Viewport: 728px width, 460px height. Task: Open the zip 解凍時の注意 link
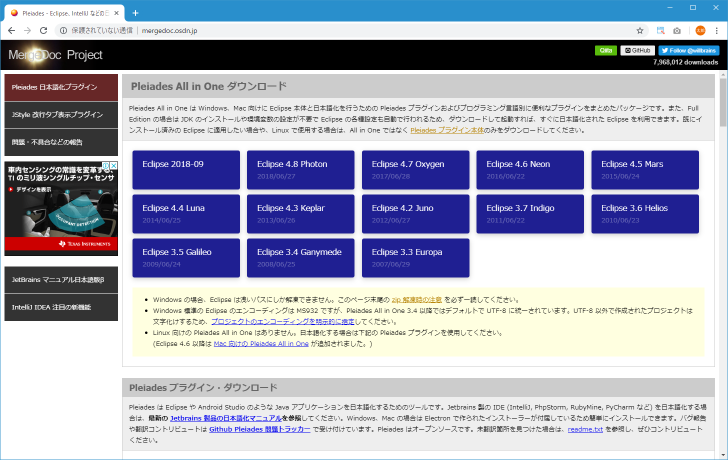tap(416, 300)
